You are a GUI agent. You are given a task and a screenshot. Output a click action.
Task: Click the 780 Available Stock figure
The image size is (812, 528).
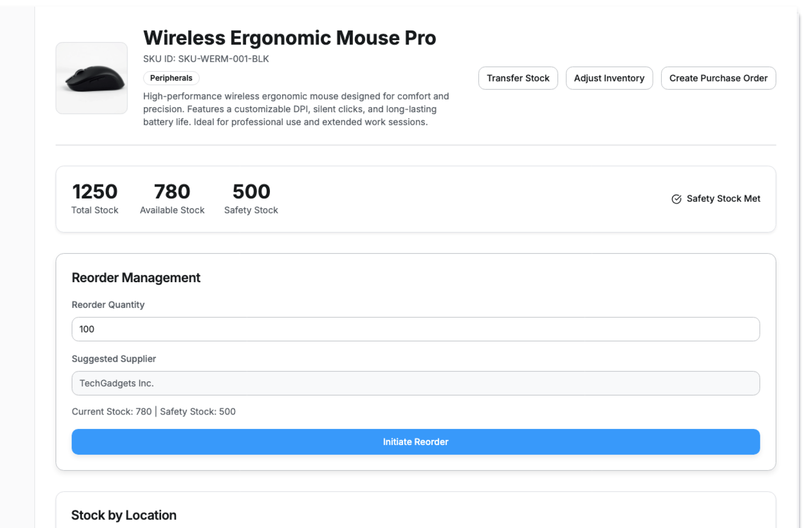pyautogui.click(x=172, y=192)
